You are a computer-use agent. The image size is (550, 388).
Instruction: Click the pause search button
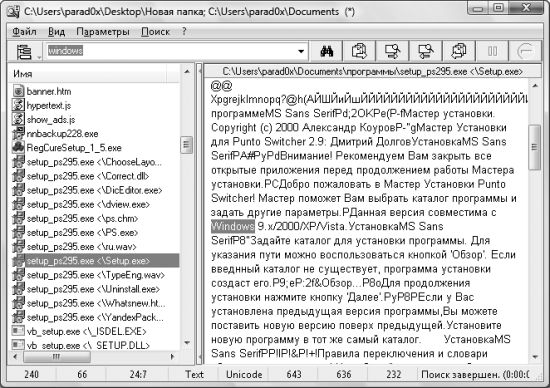click(492, 52)
